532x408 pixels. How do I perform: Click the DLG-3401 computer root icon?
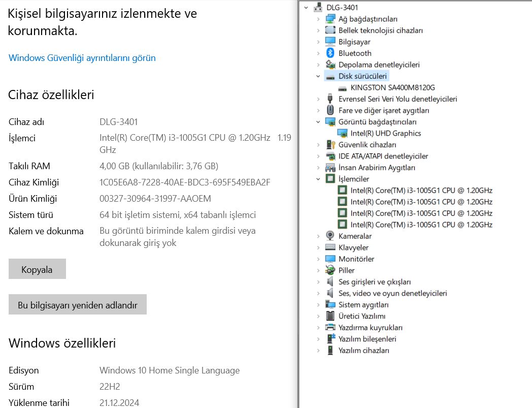click(x=318, y=7)
